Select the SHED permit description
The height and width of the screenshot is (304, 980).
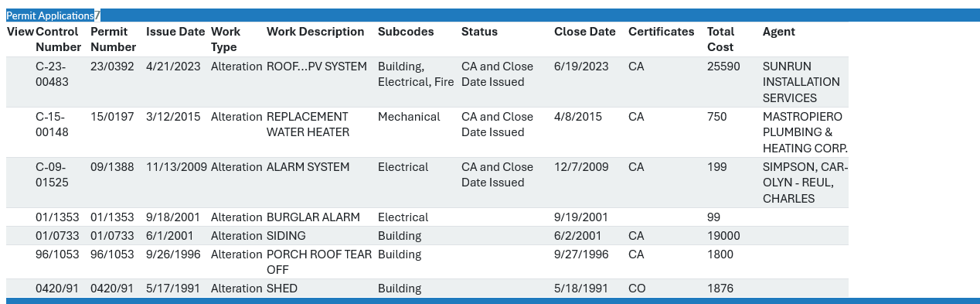click(282, 289)
